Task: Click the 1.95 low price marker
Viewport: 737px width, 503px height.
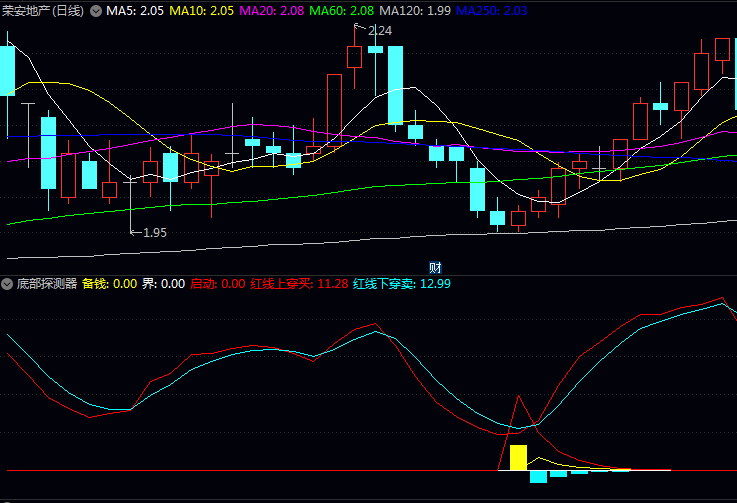Action: [154, 232]
